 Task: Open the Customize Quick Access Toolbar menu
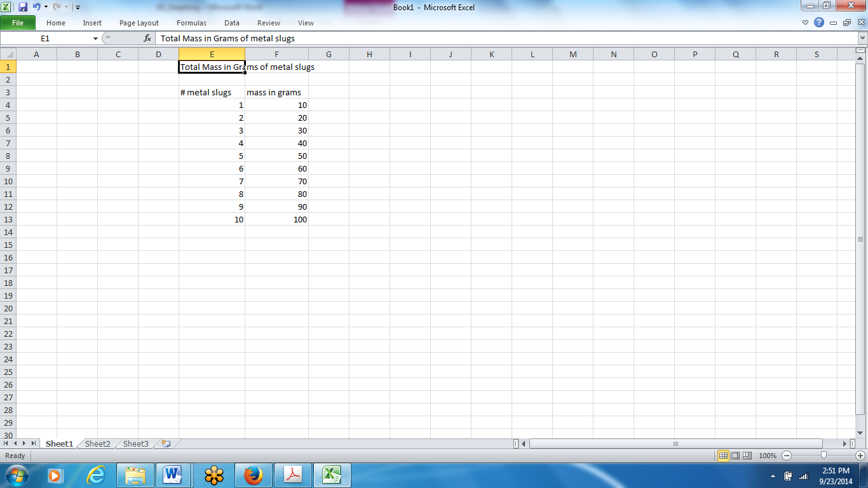pos(78,7)
